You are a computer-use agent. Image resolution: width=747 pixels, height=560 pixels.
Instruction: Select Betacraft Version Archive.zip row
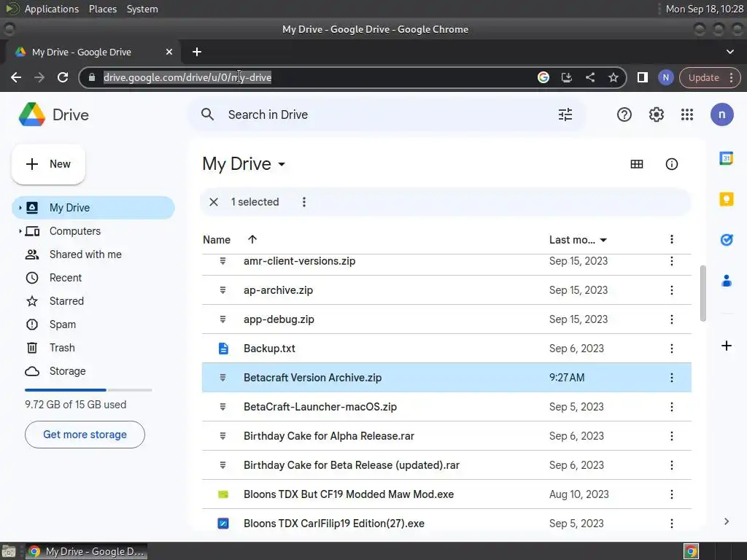tap(446, 378)
